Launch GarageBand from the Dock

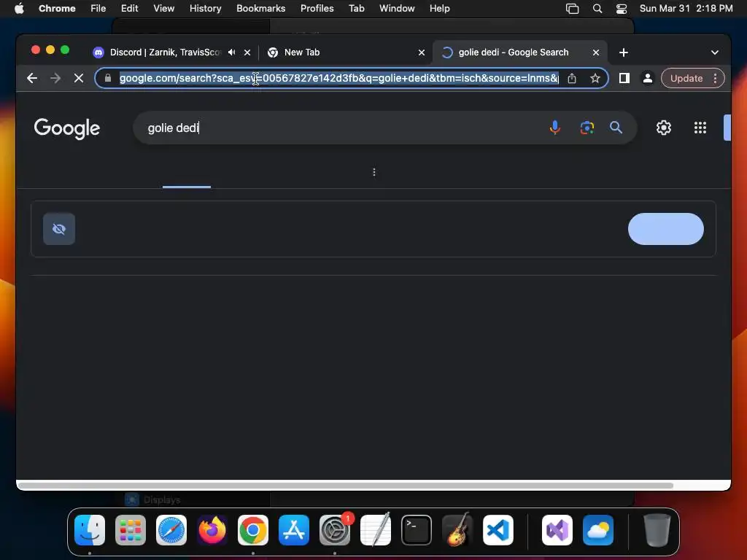(x=457, y=530)
